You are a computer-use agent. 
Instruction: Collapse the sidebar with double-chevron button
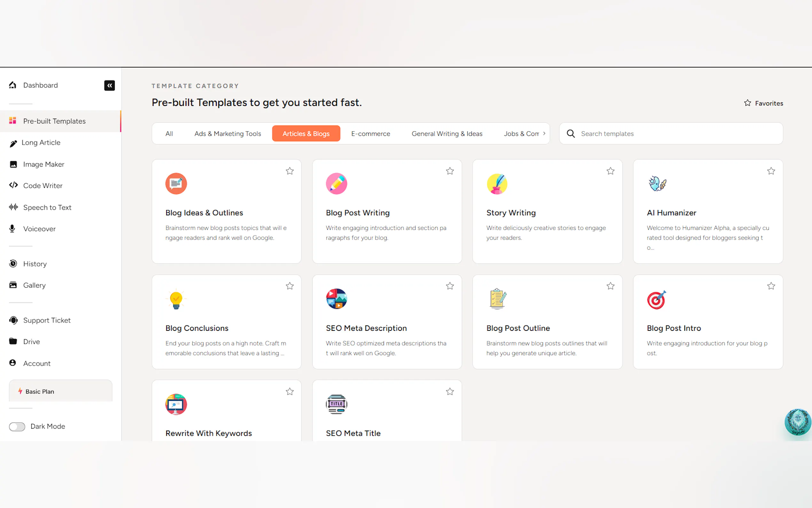[109, 85]
